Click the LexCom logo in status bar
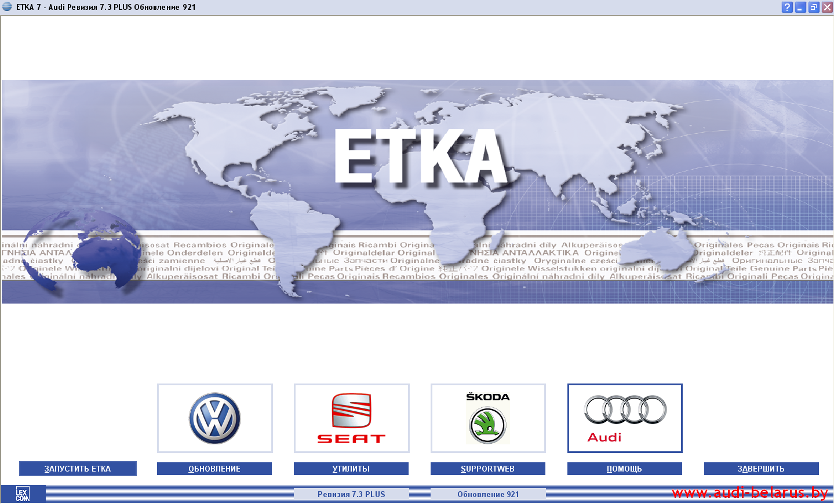Screen dimensions: 834x504 [x=23, y=494]
